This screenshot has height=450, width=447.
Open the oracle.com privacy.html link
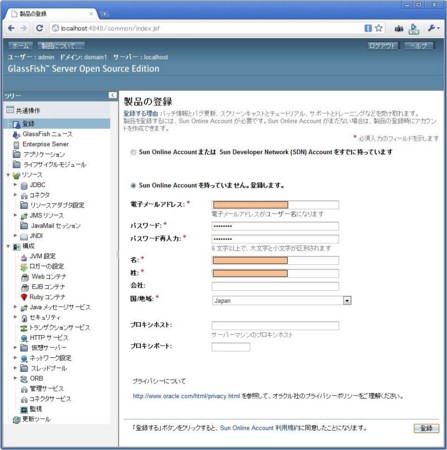click(x=186, y=396)
